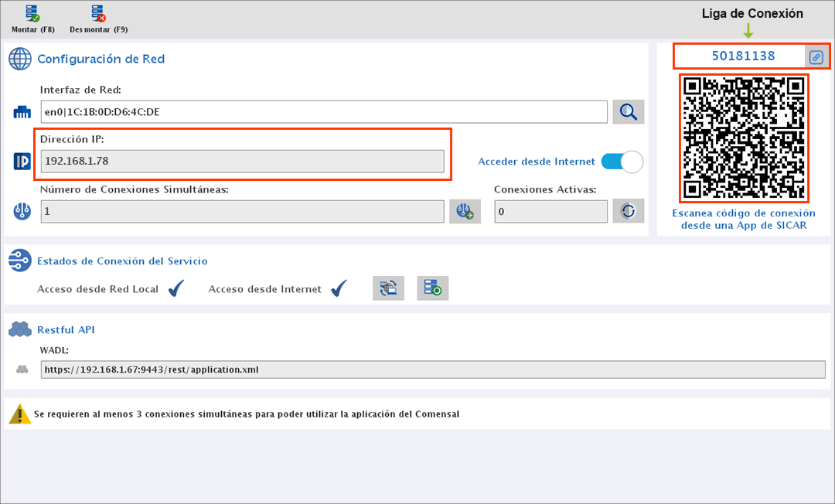Click the add simultaneous connections icon
Screen dimensions: 835x504
point(465,211)
